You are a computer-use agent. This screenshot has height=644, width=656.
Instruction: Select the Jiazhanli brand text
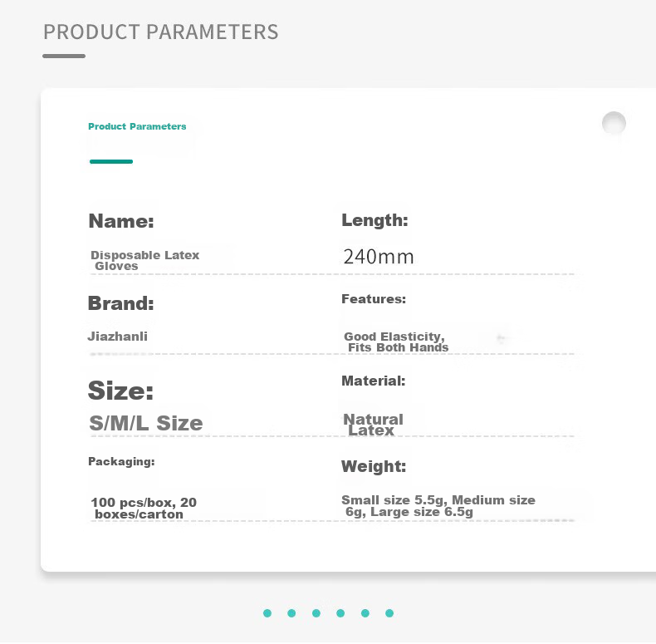pyautogui.click(x=118, y=337)
